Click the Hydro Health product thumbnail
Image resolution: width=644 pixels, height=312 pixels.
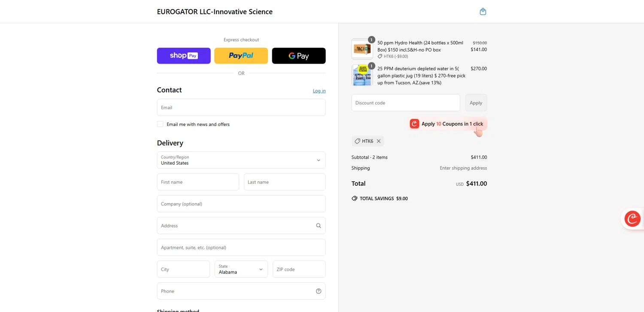362,49
